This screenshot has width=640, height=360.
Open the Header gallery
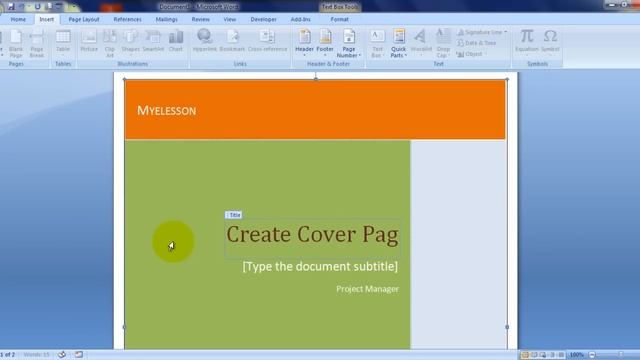[304, 43]
